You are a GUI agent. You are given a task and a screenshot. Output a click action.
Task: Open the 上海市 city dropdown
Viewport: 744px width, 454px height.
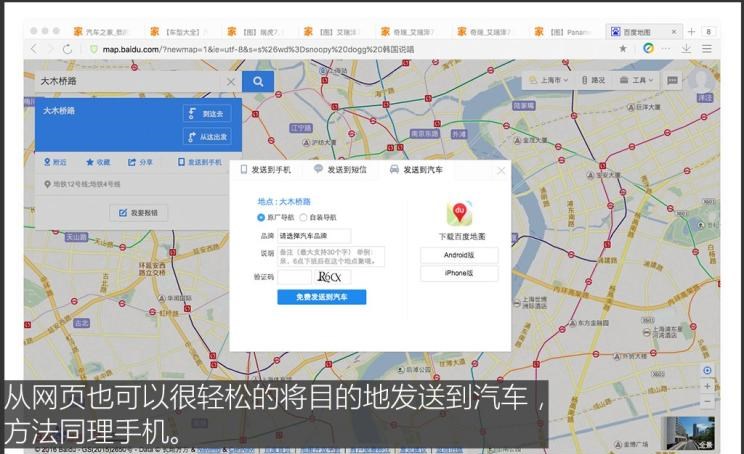point(549,80)
